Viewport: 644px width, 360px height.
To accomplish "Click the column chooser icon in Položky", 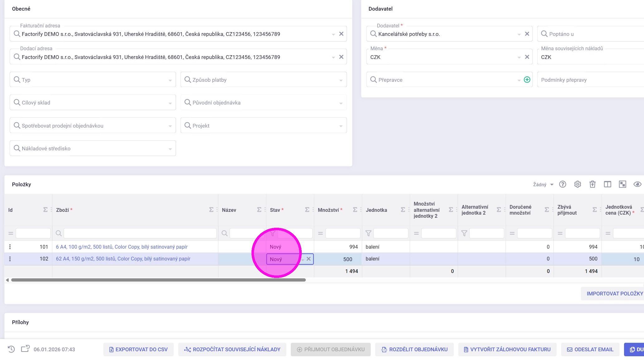I will (607, 184).
